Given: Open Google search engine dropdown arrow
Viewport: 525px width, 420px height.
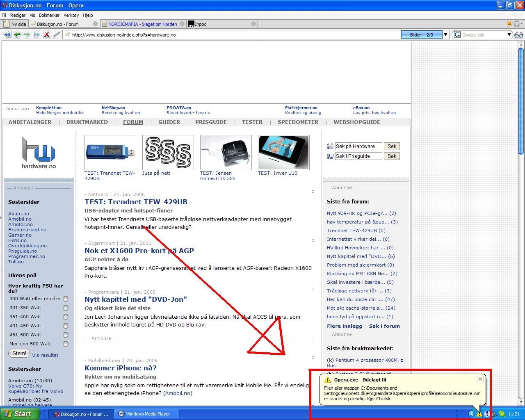Looking at the screenshot, I should coord(509,35).
